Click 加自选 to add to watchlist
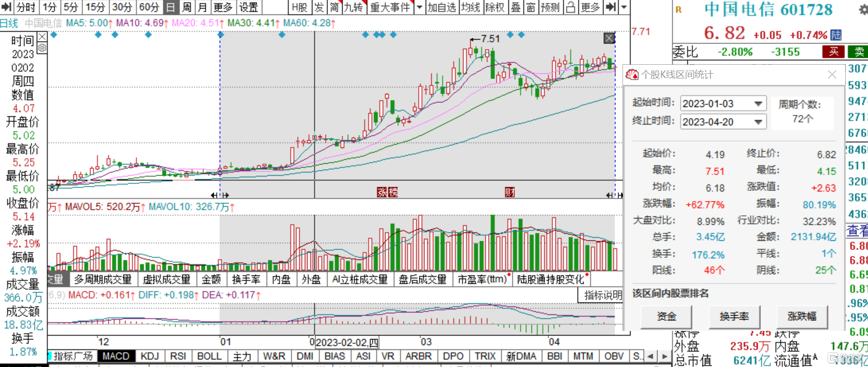Image resolution: width=868 pixels, height=367 pixels. coord(441,7)
